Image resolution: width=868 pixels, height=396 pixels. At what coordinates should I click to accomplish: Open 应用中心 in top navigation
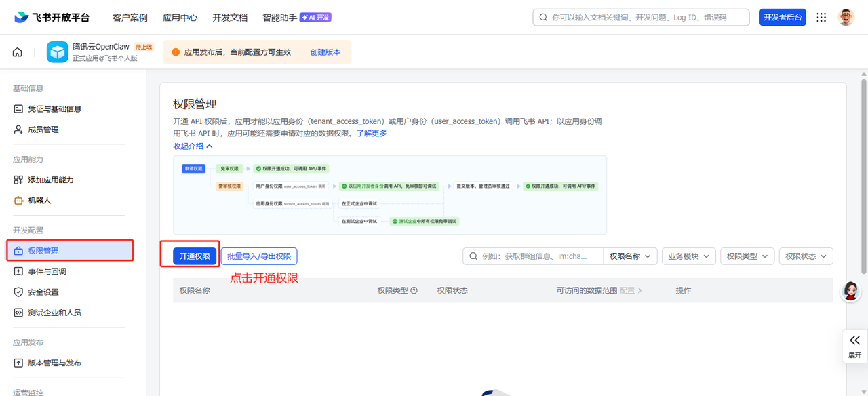(x=180, y=18)
